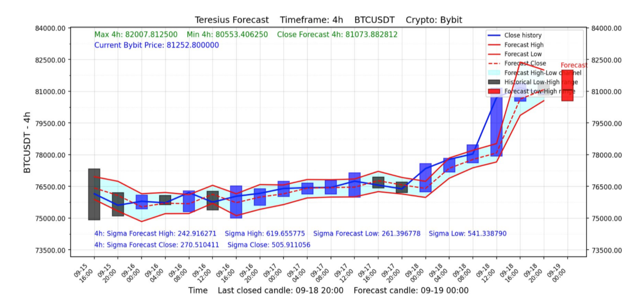Screen dimensions: 644x308
Task: Click "Current Bybit Price: 81252.800000" text
Action: tap(157, 45)
